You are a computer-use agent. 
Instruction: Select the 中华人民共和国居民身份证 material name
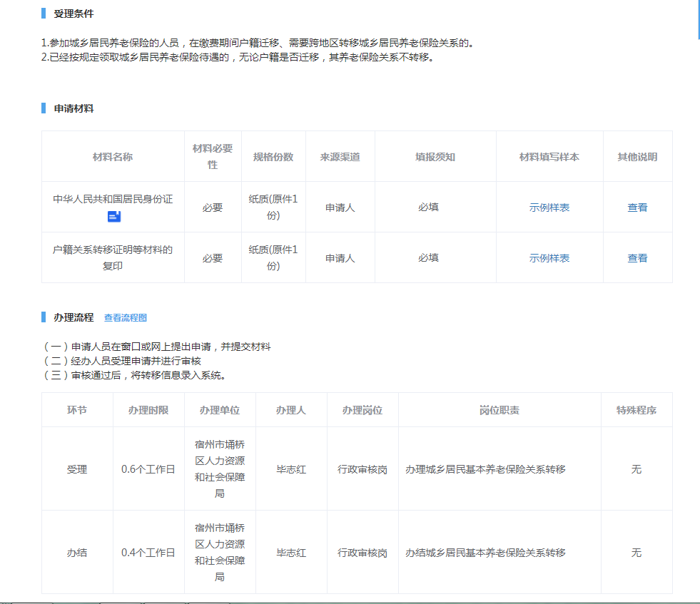tap(113, 200)
